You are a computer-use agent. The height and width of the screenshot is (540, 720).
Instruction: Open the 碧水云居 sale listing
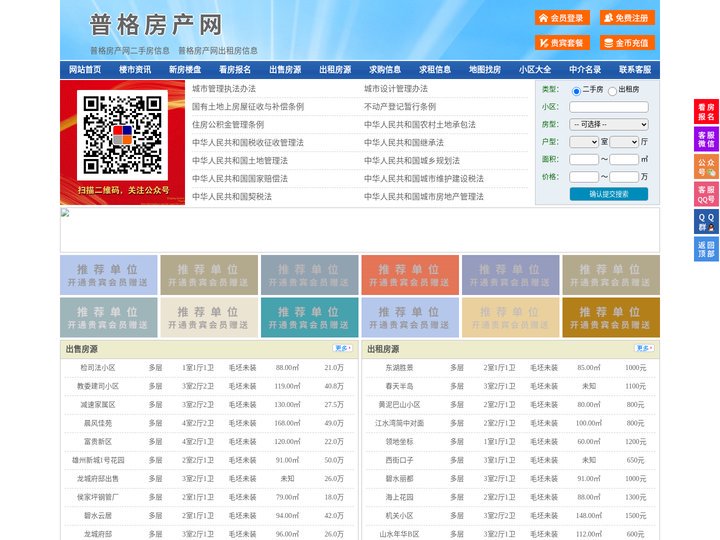[x=98, y=516]
